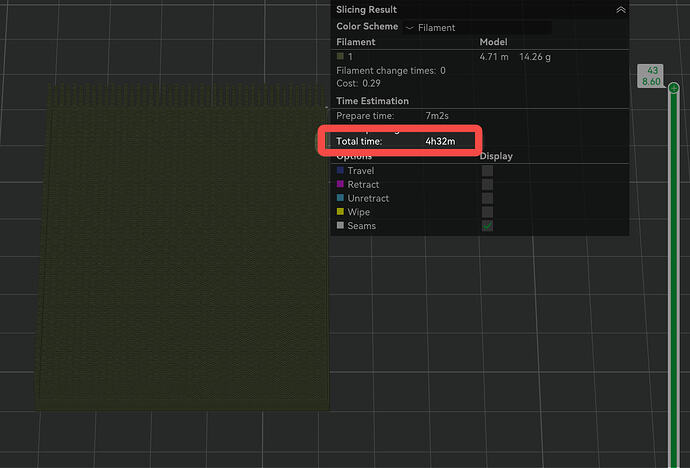Click filament 1 color swatch
This screenshot has width=690, height=468.
pos(340,56)
